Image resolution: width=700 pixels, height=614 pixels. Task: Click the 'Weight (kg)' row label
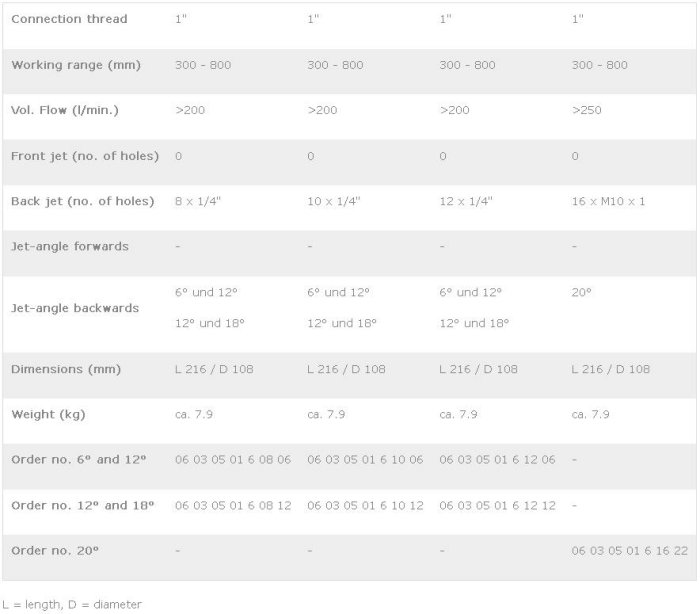click(x=46, y=414)
